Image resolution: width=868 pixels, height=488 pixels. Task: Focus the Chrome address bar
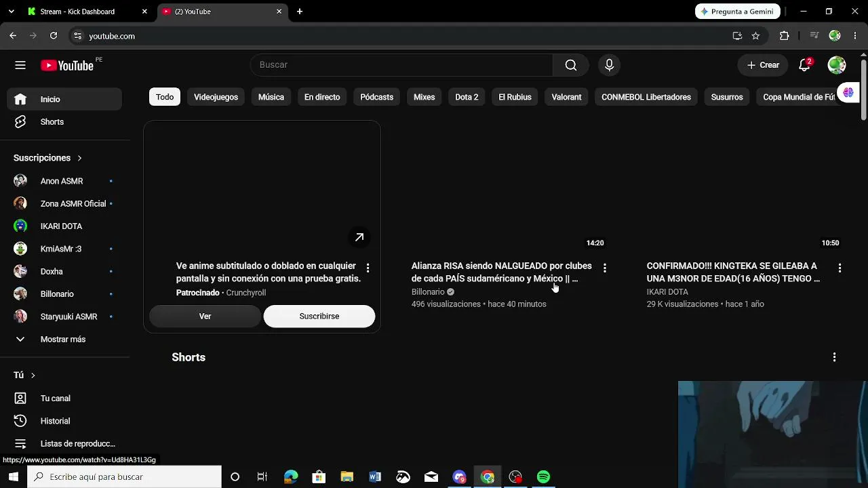407,36
